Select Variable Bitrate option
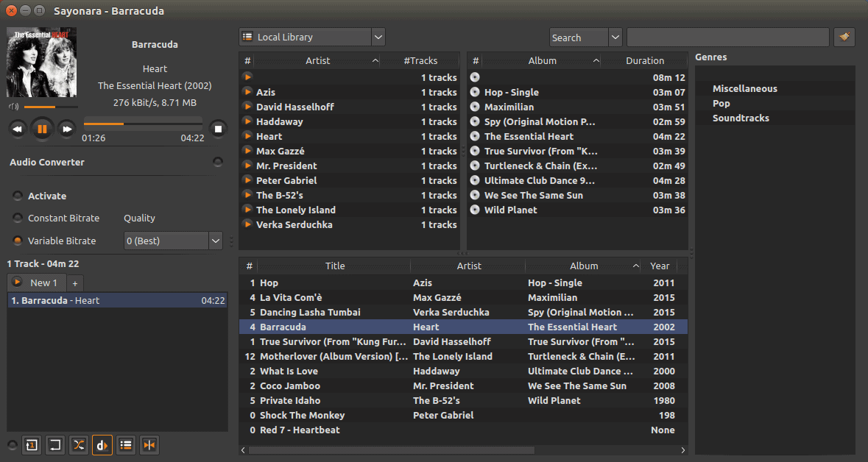The height and width of the screenshot is (462, 868). [x=18, y=241]
